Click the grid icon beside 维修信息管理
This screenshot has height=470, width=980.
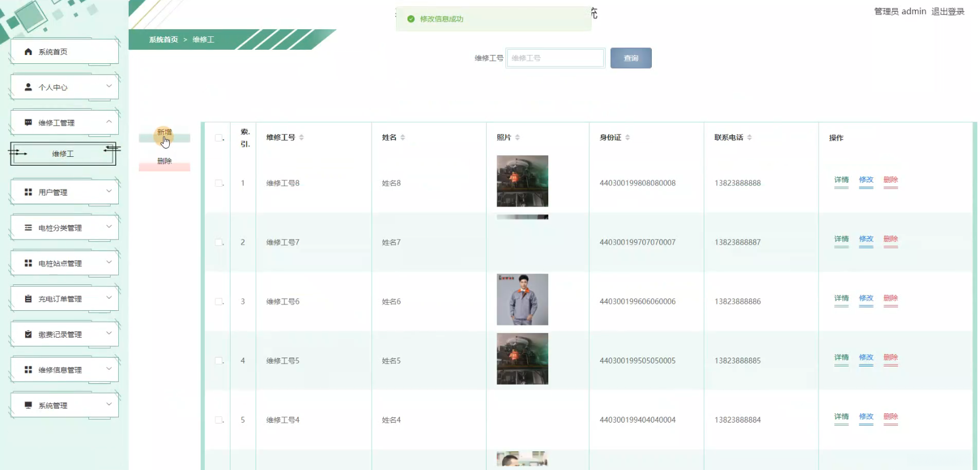[28, 370]
